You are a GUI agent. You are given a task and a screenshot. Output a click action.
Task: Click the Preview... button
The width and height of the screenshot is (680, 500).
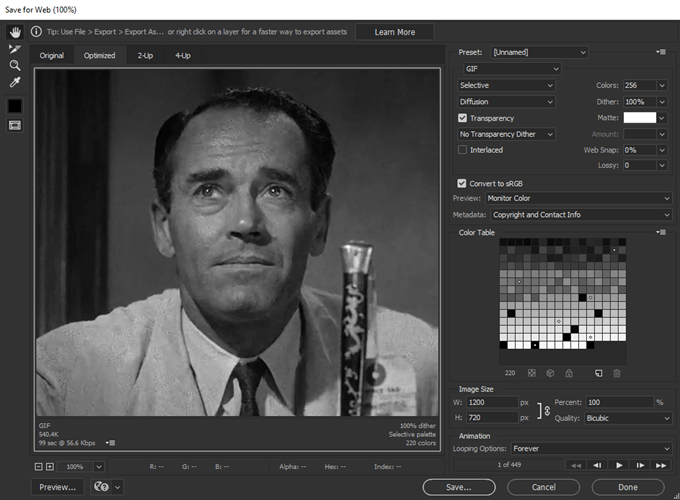58,487
